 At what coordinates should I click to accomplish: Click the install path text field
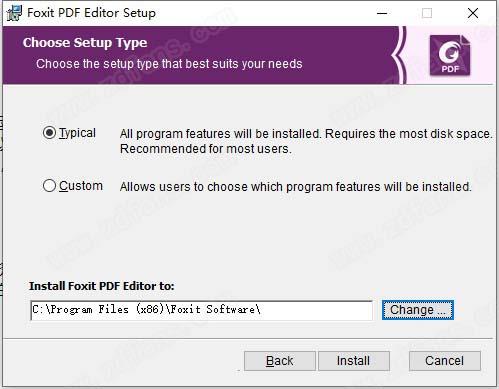[x=201, y=310]
